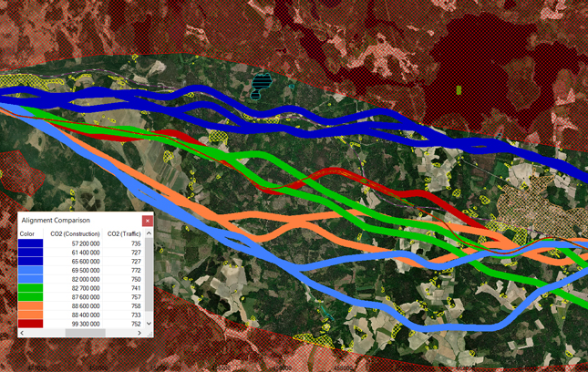
Task: Sort by CO2 (Traffic) column header
Action: (124, 233)
